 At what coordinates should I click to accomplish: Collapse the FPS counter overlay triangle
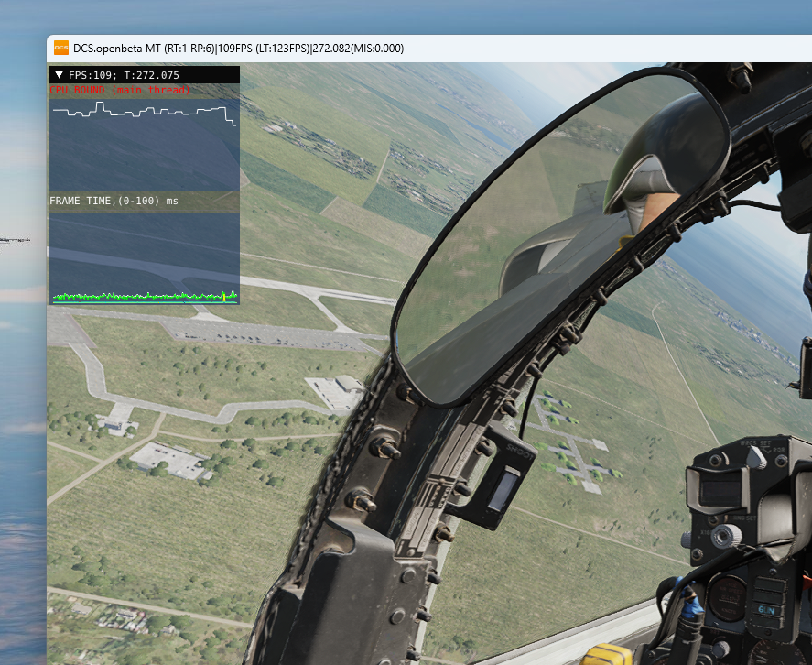pyautogui.click(x=59, y=74)
